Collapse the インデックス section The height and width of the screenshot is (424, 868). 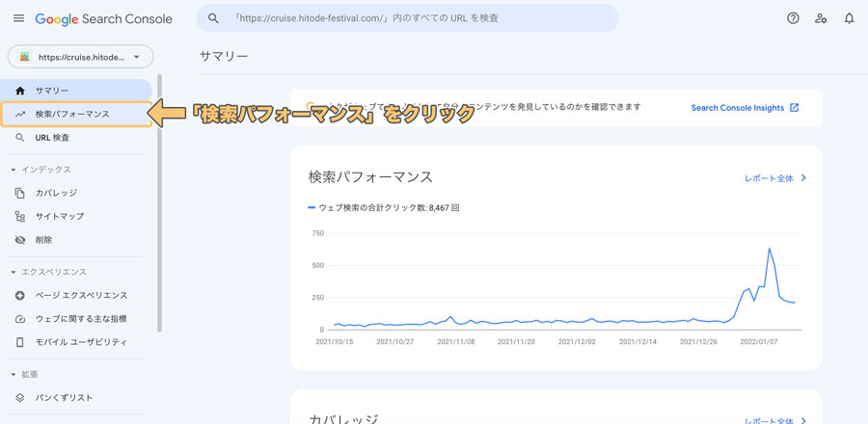(x=14, y=170)
